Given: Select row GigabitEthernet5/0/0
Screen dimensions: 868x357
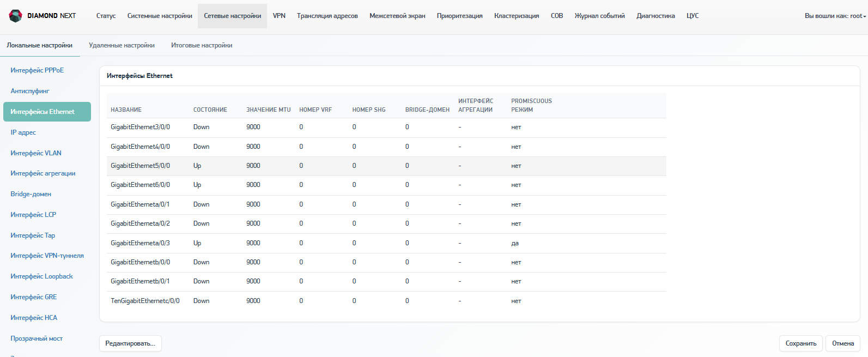Looking at the screenshot, I should [x=386, y=166].
